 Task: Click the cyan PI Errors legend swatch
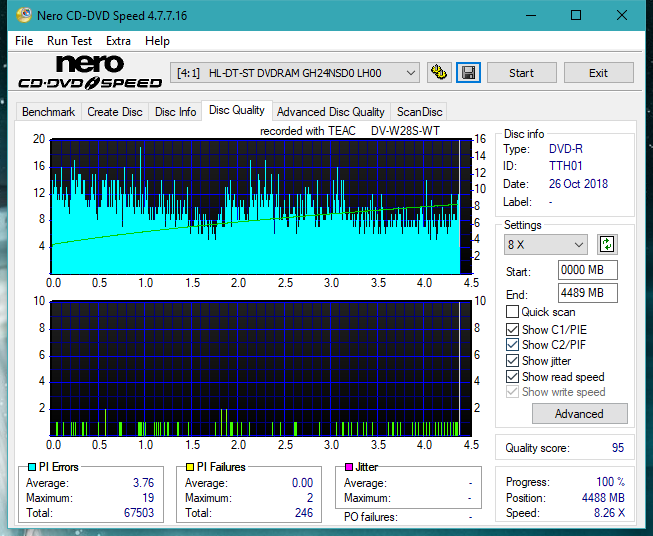[x=32, y=467]
